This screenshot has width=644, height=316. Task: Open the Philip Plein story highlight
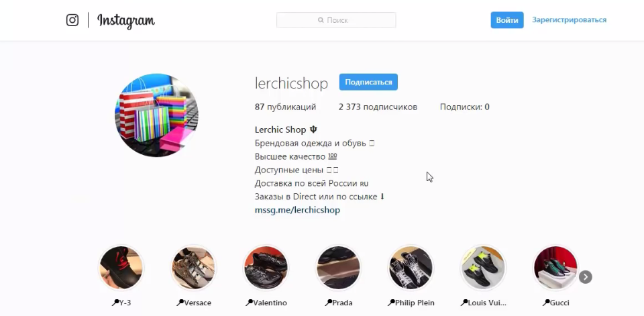pos(411,268)
